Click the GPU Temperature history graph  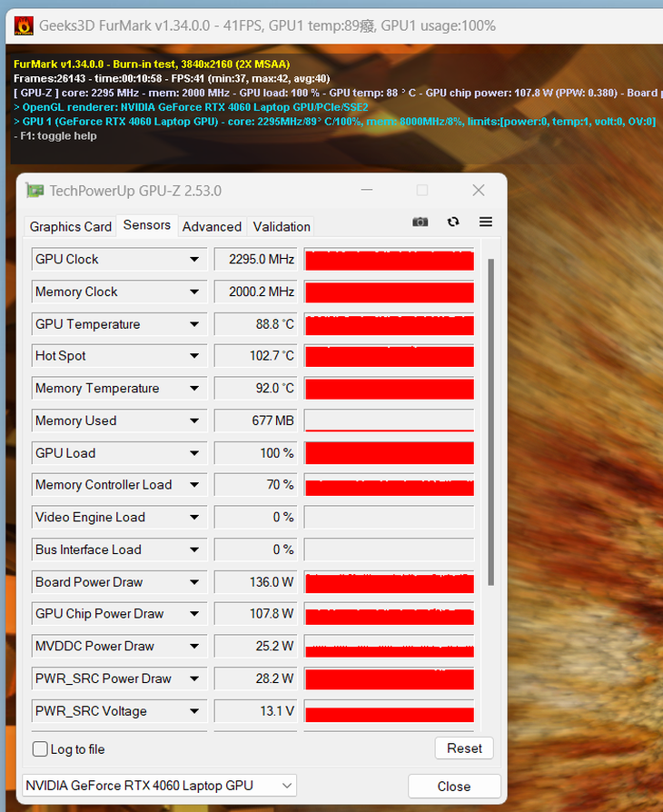tap(389, 324)
